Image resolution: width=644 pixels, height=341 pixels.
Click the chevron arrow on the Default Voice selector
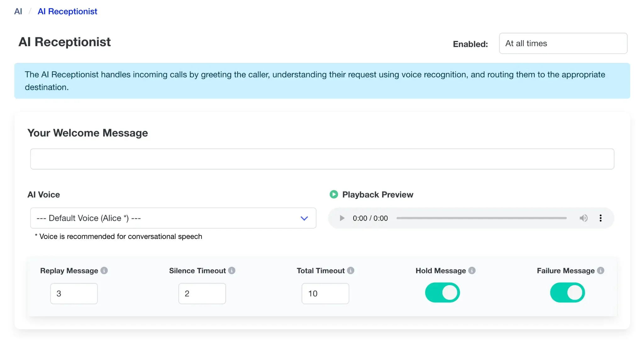304,218
